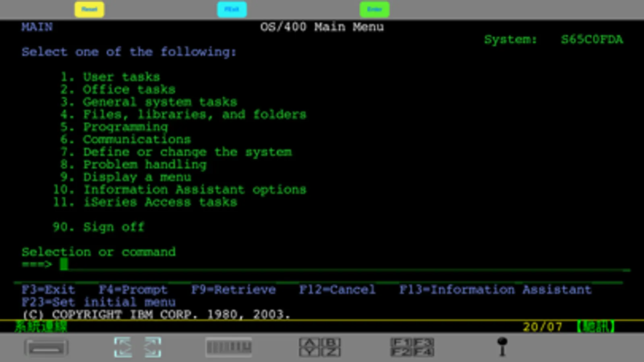
Task: Tap the green Enter button
Action: coord(375,9)
